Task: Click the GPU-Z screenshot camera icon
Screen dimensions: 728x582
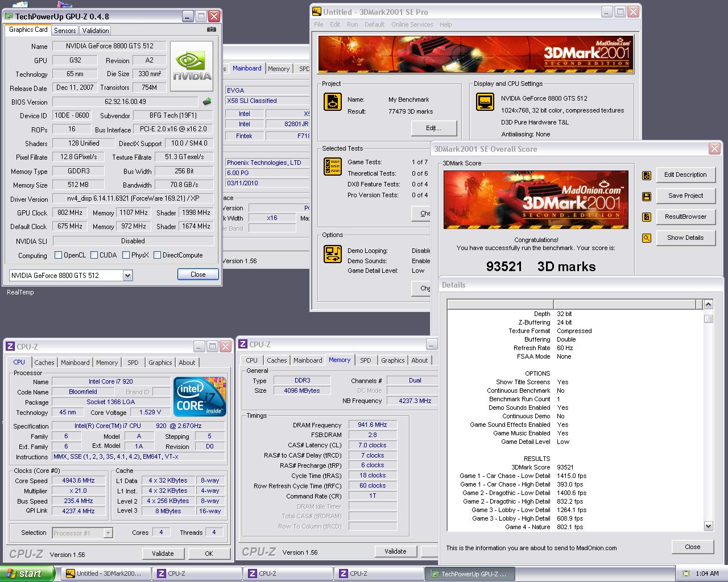Action: coord(211,30)
